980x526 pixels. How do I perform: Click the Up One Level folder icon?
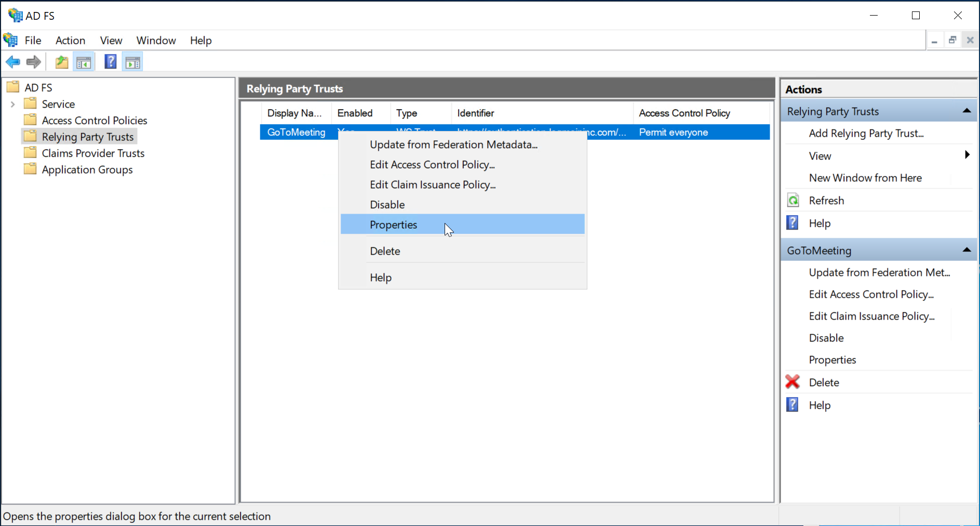click(x=62, y=62)
